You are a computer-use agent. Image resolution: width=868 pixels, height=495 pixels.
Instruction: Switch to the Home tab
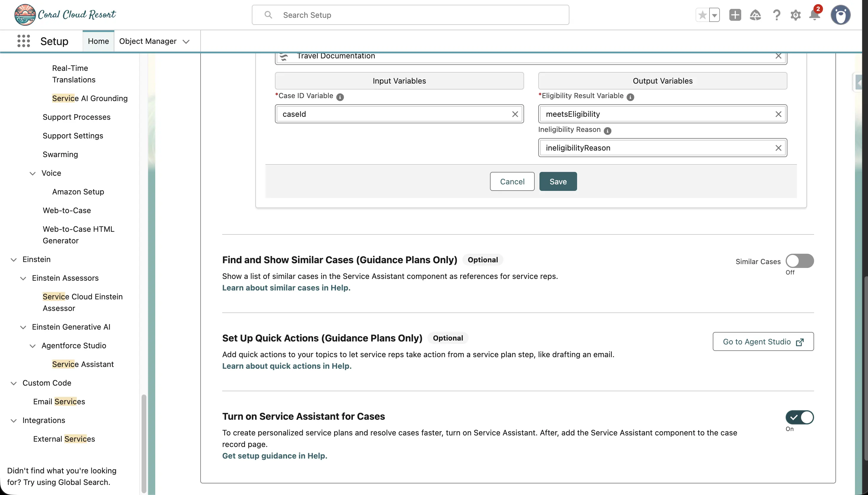coord(98,41)
